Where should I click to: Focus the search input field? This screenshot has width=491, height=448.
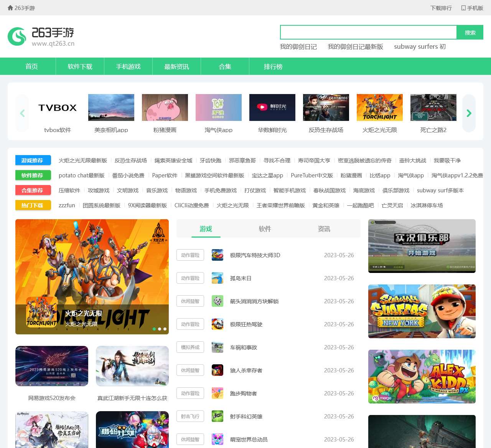tap(368, 33)
